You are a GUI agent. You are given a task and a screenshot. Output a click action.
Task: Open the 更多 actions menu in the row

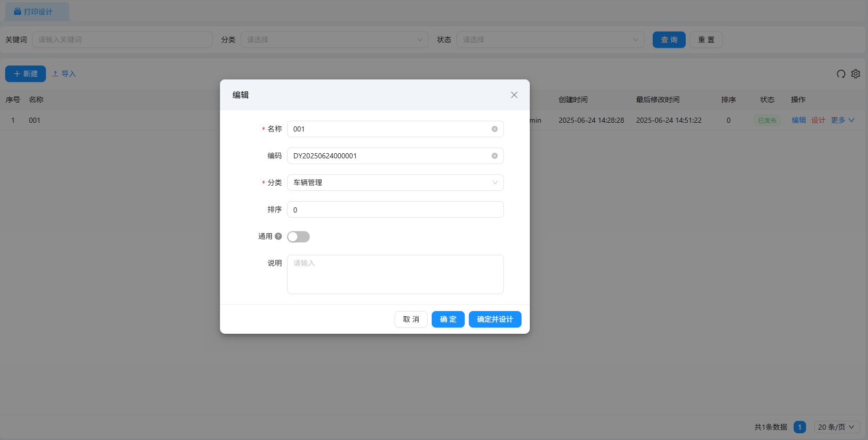coord(842,120)
